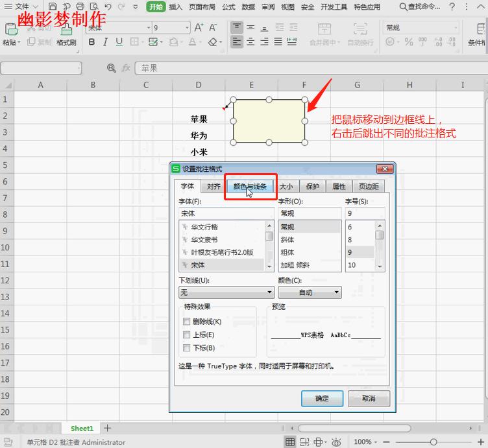Click the Redo arrow icon
Image resolution: width=488 pixels, height=448 pixels.
tap(121, 6)
